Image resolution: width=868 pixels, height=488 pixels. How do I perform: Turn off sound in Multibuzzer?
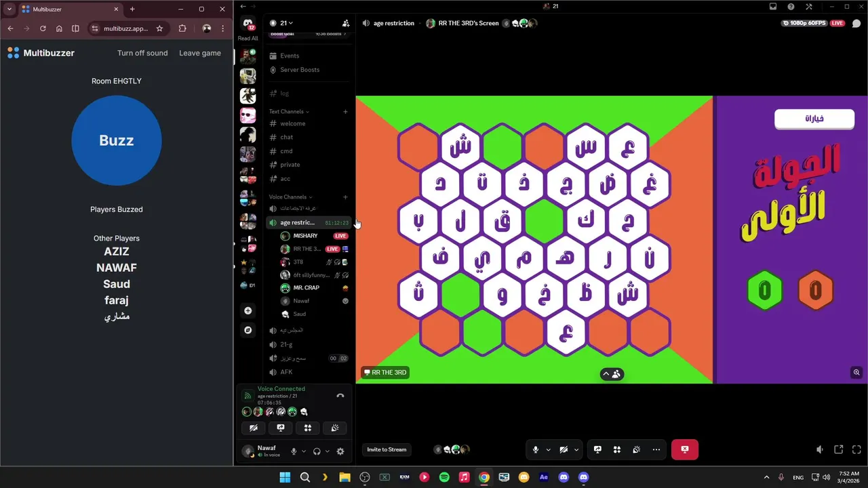coord(142,53)
